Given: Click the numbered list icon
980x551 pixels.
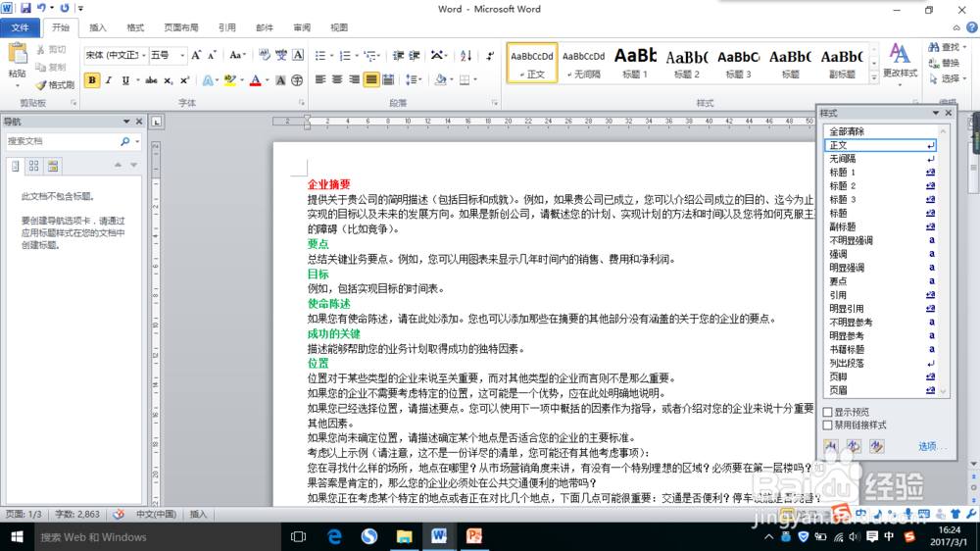Looking at the screenshot, I should tap(345, 56).
